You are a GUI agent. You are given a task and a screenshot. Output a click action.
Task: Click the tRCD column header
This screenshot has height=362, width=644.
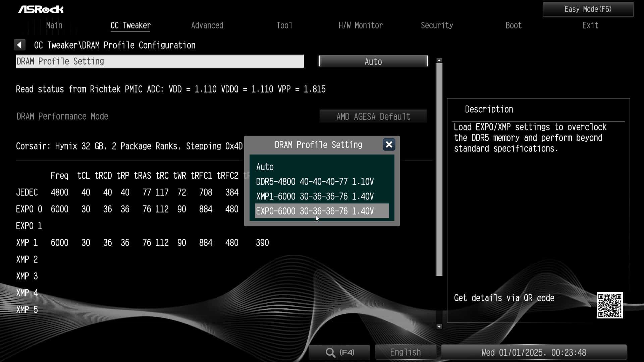tap(103, 176)
